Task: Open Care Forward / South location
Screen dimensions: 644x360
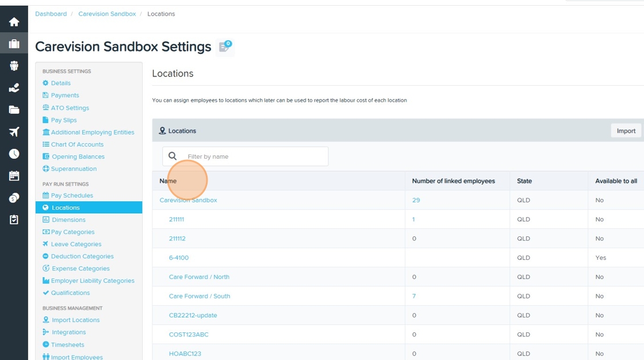Action: coord(199,296)
